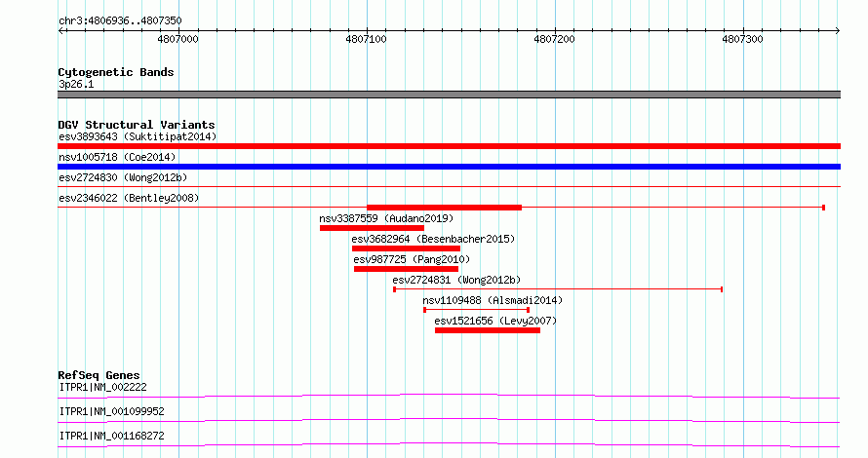Viewport: 868px width, 458px height.
Task: Select the gray 3p26.1 cytogenetic band bar
Action: click(449, 95)
